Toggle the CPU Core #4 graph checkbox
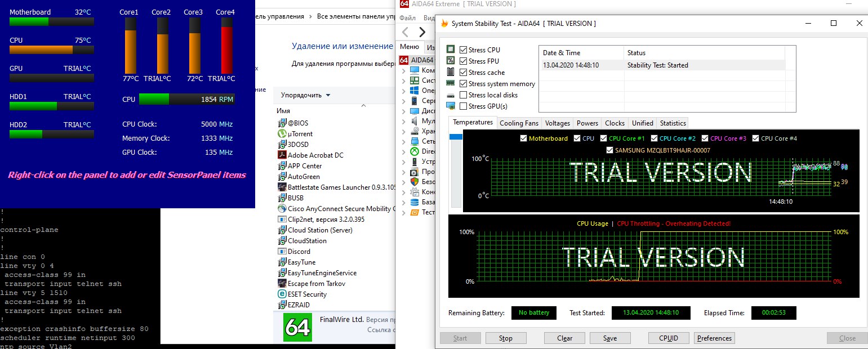Viewport: 868px width, 349px height. tap(755, 138)
